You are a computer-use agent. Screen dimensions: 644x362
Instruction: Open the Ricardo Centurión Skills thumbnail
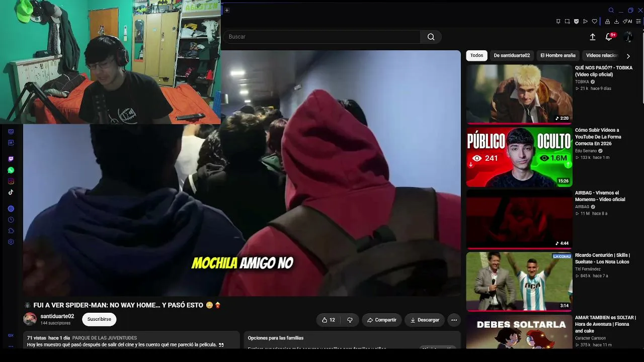519,282
